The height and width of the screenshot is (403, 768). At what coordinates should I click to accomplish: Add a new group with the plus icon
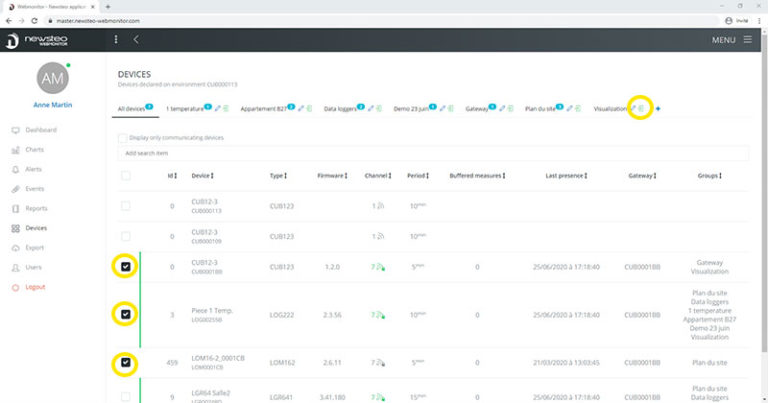[658, 109]
